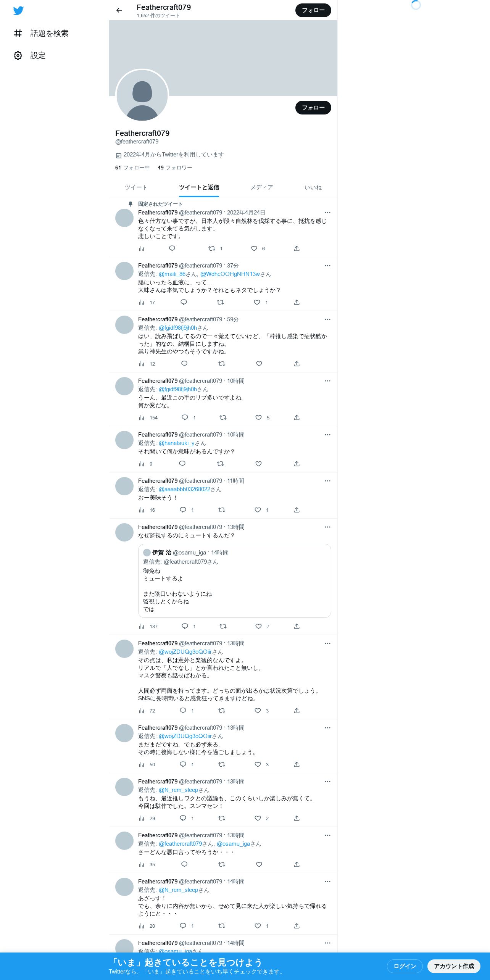Click the ログイン button

[405, 966]
